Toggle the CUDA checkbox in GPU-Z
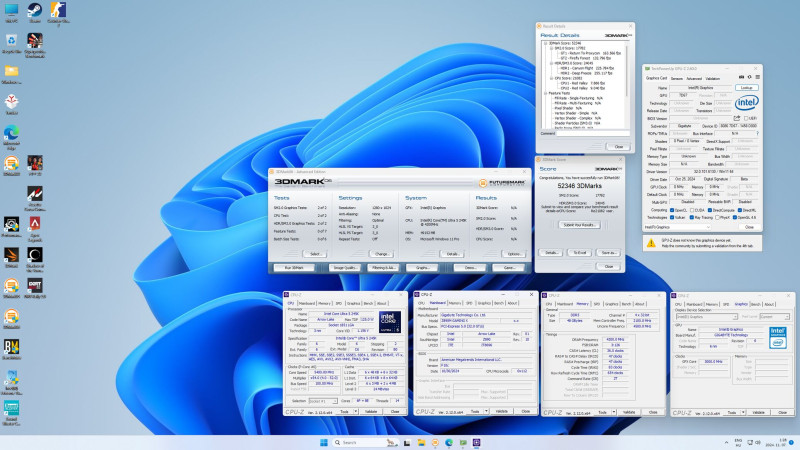The image size is (800, 450). [x=692, y=210]
